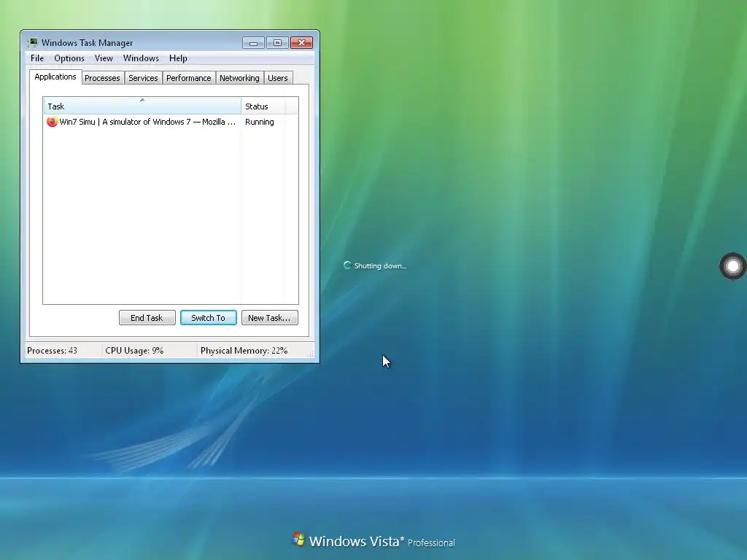Viewport: 747px width, 560px height.
Task: Switch to the Performance tab
Action: click(189, 78)
